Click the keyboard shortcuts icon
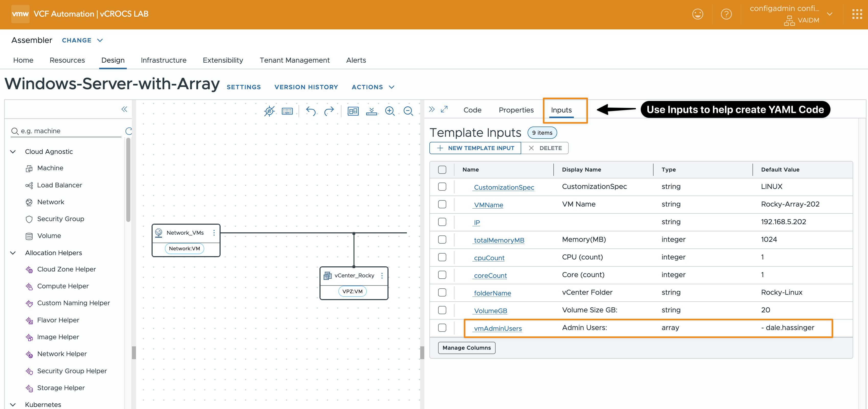 point(287,111)
